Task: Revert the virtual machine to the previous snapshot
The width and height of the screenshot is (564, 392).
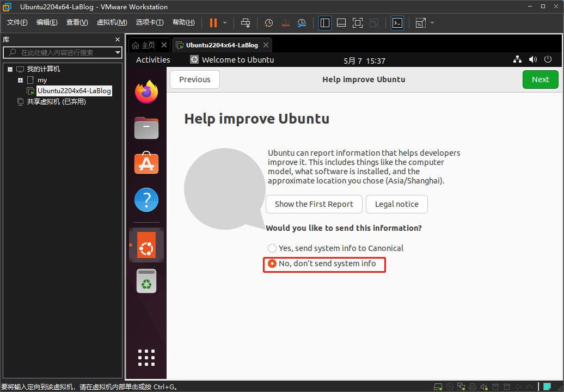Action: [x=285, y=23]
